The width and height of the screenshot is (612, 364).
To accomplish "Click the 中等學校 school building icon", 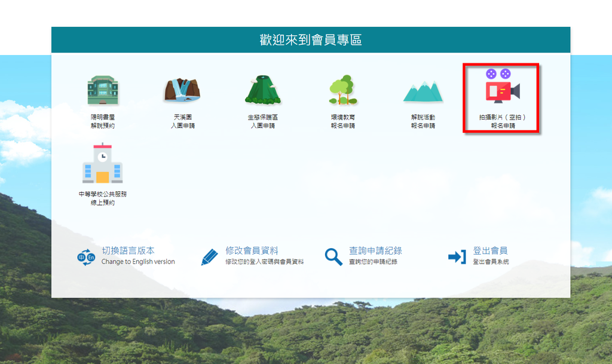I will tap(103, 163).
